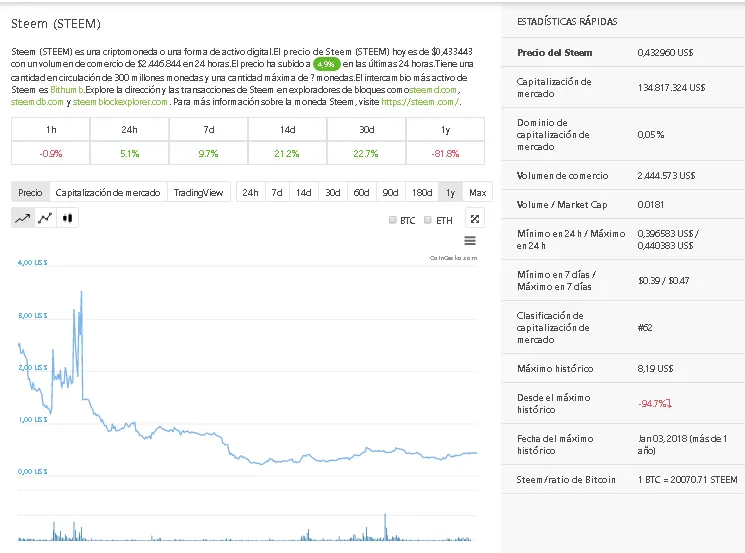The image size is (745, 553).
Task: Open the Bithumb exchange link
Action: [x=67, y=89]
